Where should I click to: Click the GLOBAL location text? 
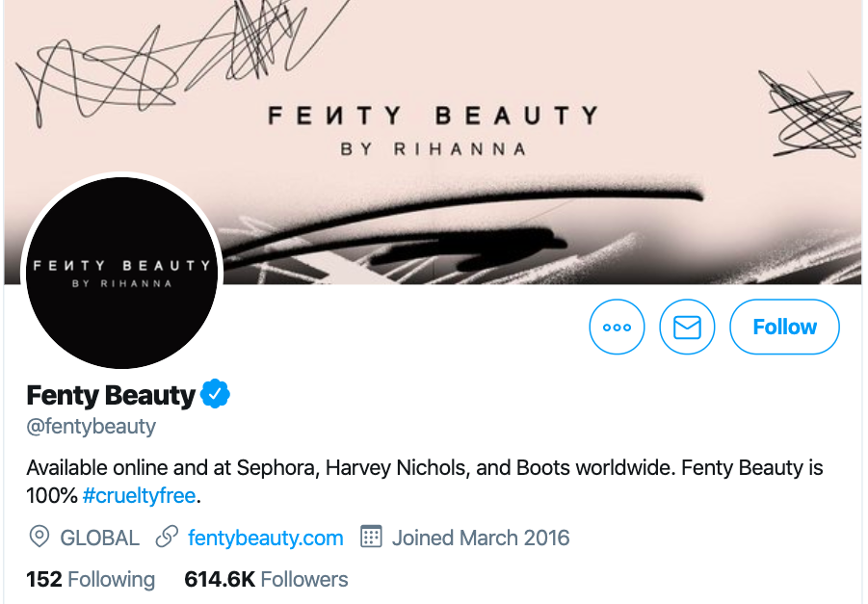[x=99, y=538]
